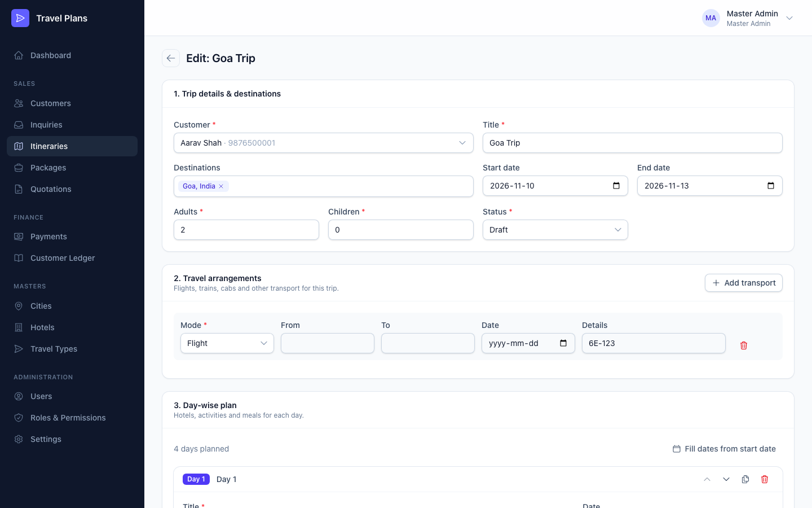
Task: Select Itineraries in the sidebar
Action: [72, 146]
